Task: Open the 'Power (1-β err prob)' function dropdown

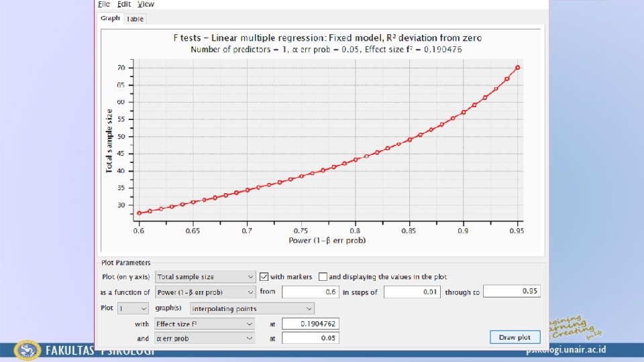Action: (x=205, y=292)
